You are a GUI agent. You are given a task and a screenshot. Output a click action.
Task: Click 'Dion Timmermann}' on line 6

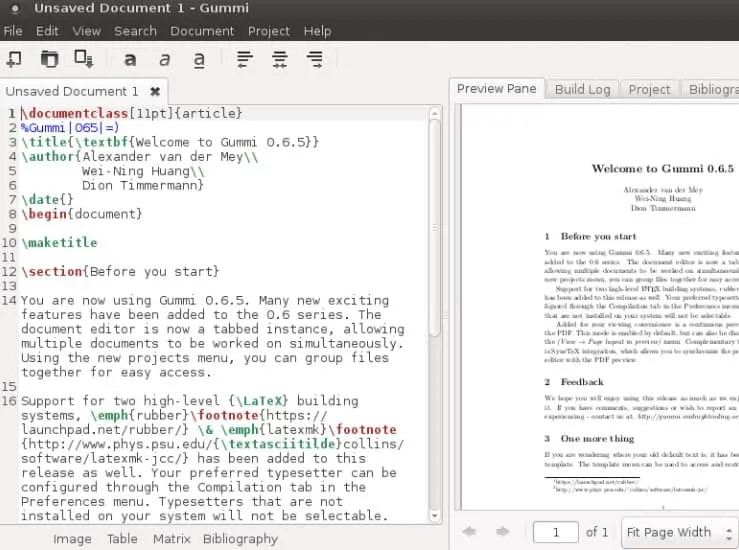pos(143,185)
